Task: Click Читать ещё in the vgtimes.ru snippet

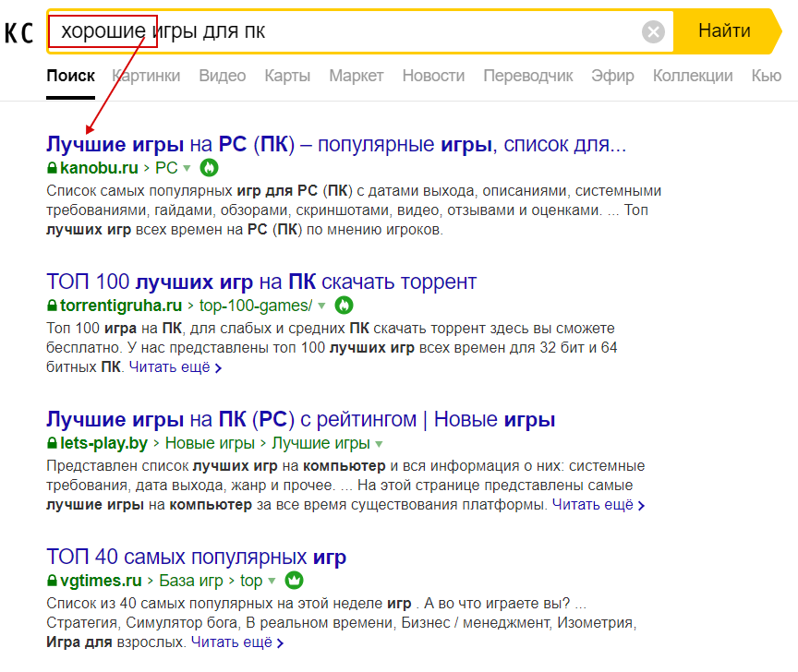Action: 237,642
